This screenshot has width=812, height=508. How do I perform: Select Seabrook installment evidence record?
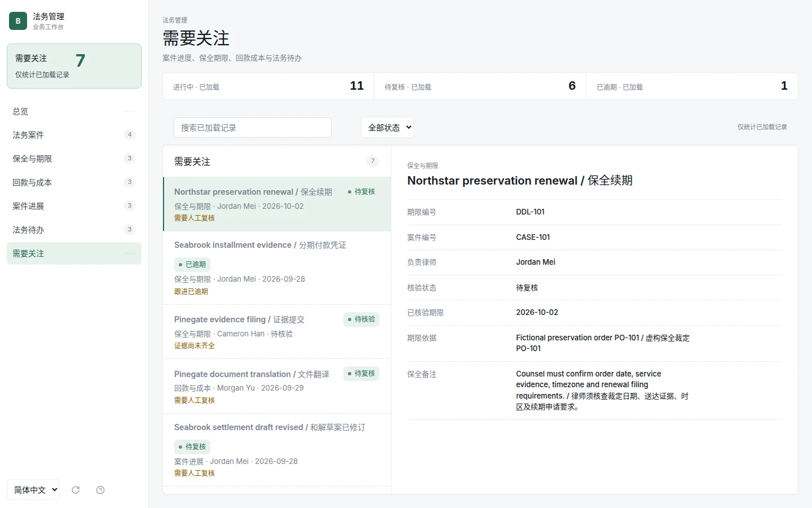click(x=277, y=268)
